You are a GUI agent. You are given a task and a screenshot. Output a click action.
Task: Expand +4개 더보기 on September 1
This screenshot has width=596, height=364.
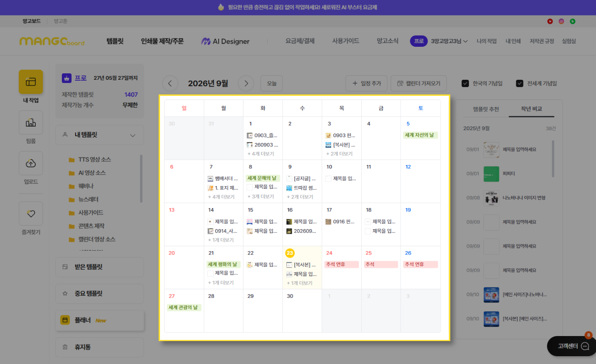260,154
